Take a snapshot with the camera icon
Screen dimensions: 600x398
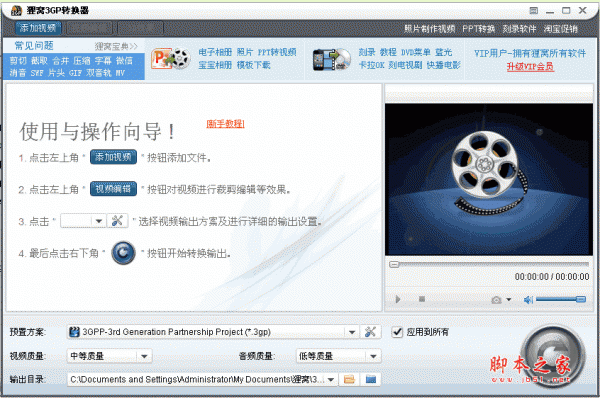pos(496,300)
